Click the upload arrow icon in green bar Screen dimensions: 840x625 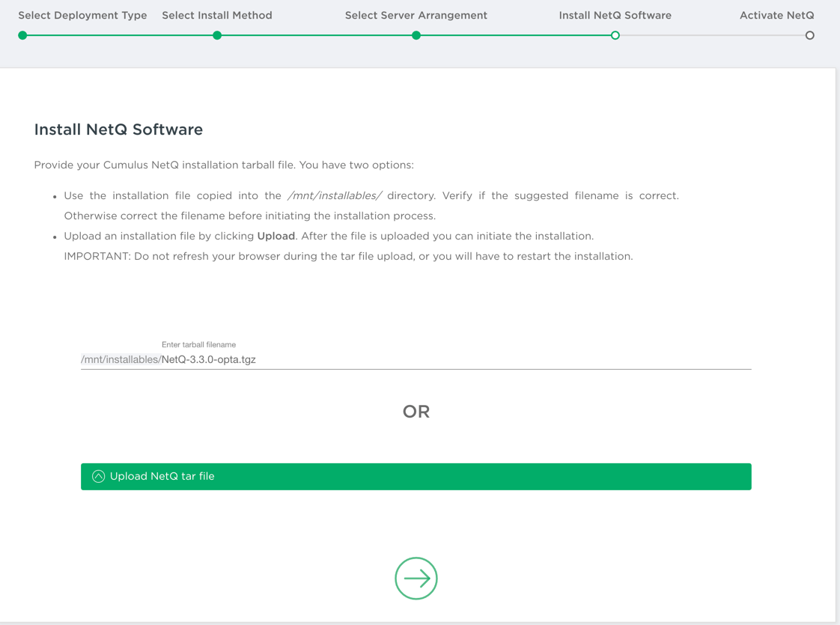[98, 477]
